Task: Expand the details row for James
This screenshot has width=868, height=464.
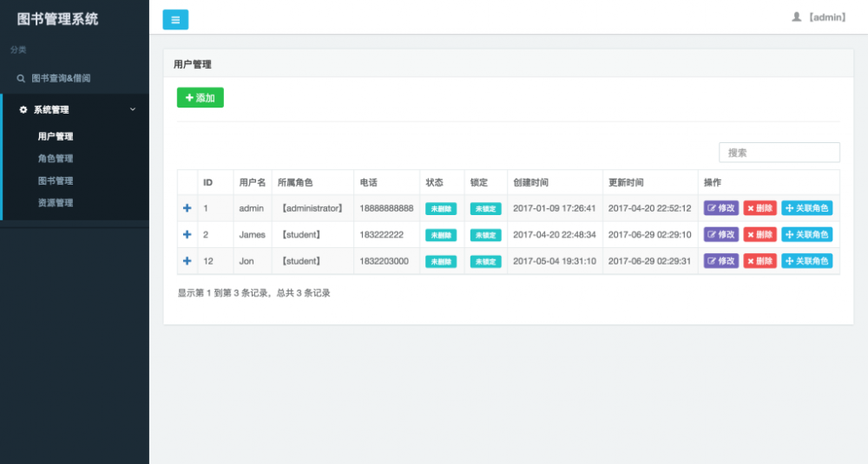Action: coord(187,234)
